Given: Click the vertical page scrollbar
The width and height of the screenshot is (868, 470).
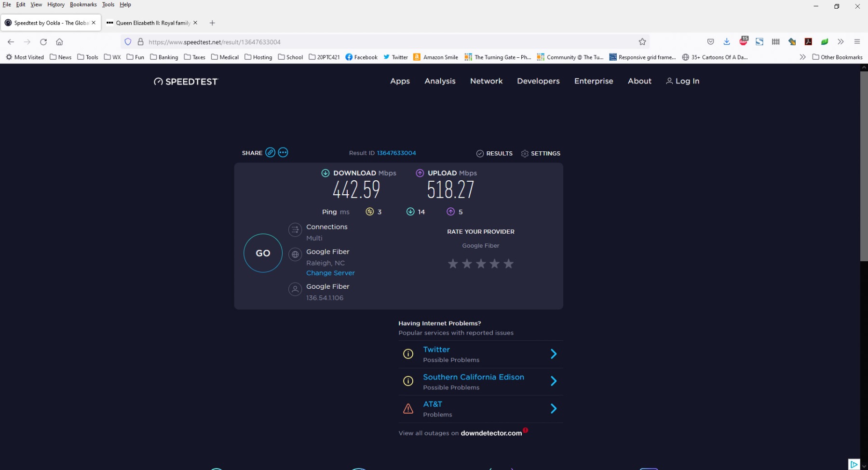Looking at the screenshot, I should [x=864, y=166].
